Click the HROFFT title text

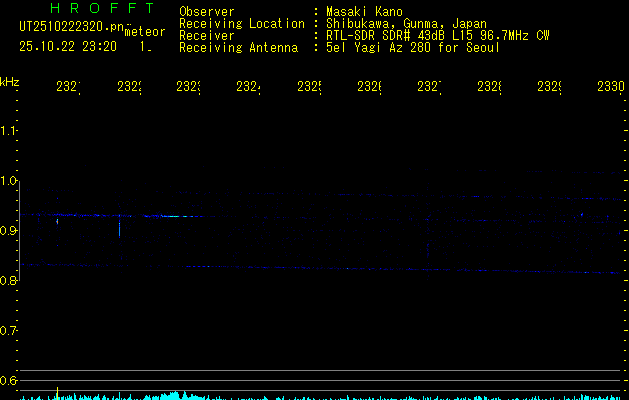[x=102, y=8]
